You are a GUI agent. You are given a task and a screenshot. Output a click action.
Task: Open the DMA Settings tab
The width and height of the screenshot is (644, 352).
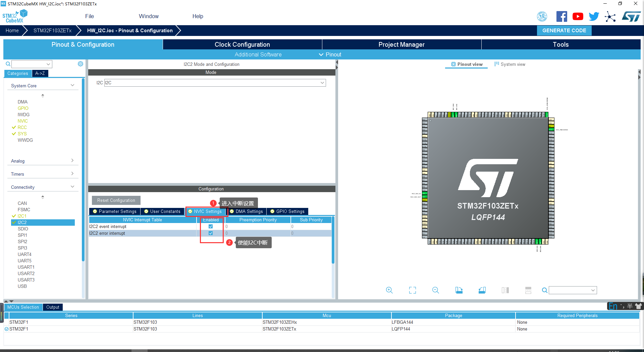pos(247,211)
